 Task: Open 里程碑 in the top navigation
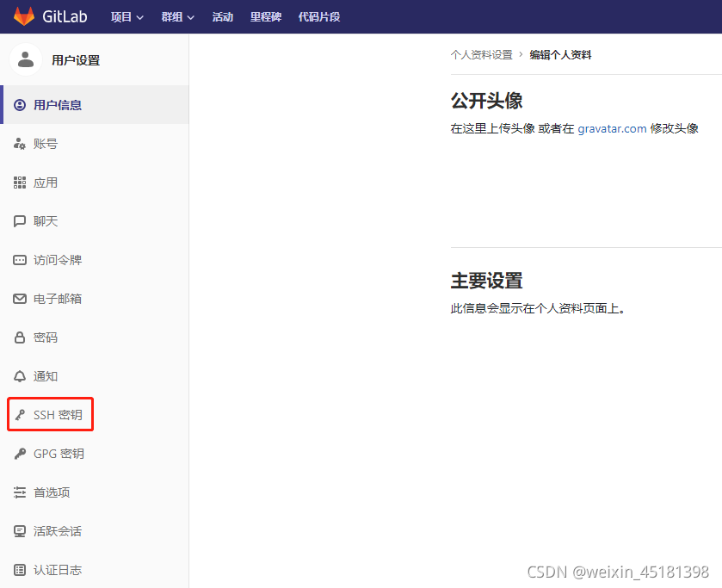(266, 17)
